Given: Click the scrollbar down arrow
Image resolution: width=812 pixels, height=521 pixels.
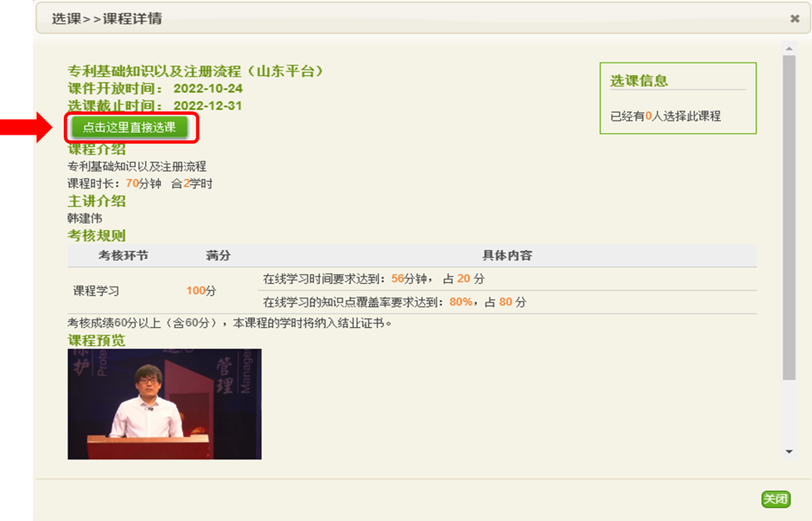Looking at the screenshot, I should click(789, 452).
